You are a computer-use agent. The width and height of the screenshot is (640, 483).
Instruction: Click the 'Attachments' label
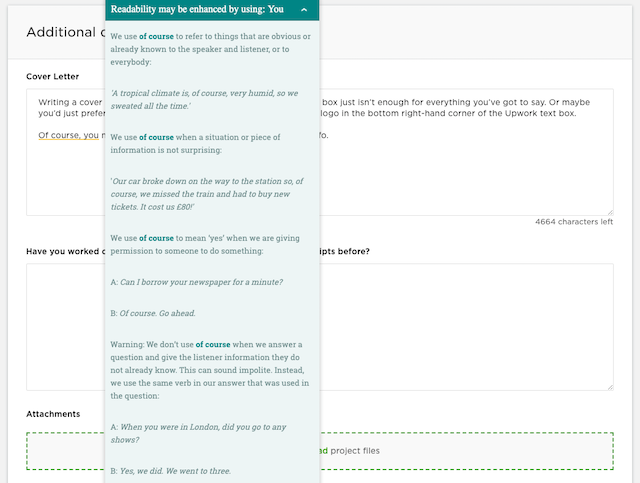click(53, 414)
